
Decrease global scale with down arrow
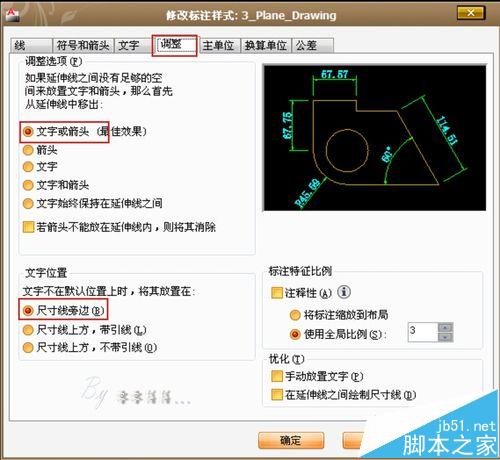point(445,337)
